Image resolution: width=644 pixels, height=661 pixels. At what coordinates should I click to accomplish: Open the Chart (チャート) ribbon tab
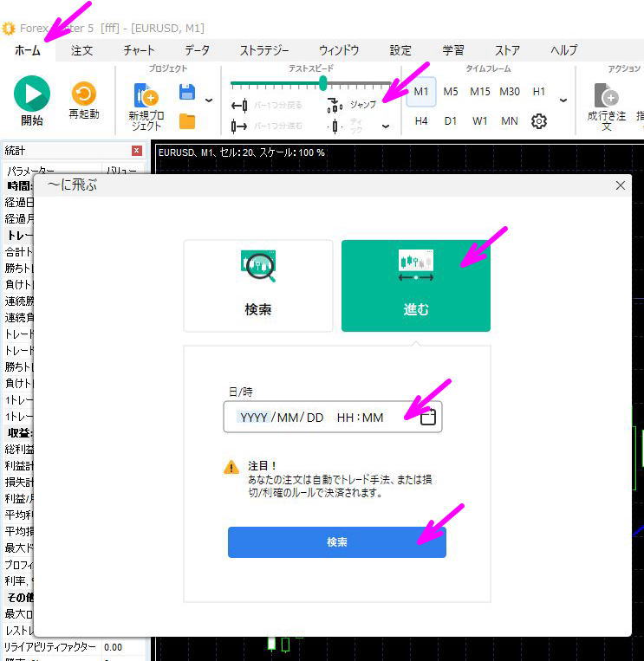pyautogui.click(x=139, y=50)
